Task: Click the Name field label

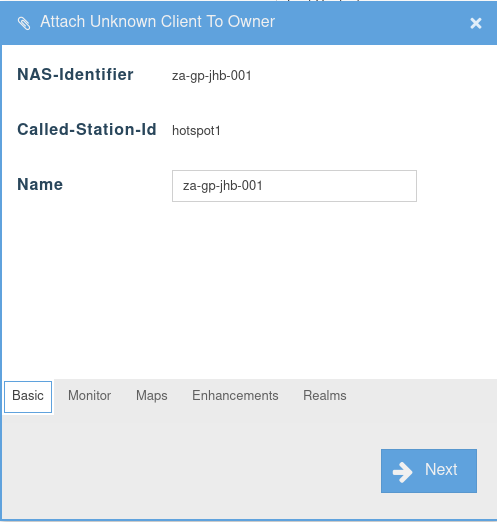Action: tap(40, 184)
